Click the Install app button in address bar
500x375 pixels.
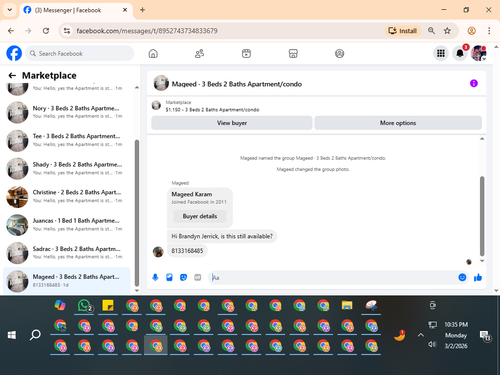(x=403, y=31)
